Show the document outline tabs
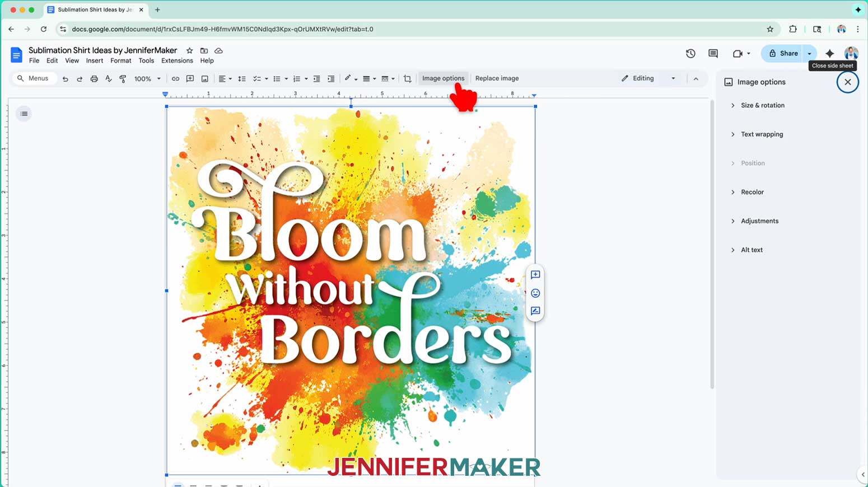This screenshot has height=487, width=868. [x=24, y=114]
